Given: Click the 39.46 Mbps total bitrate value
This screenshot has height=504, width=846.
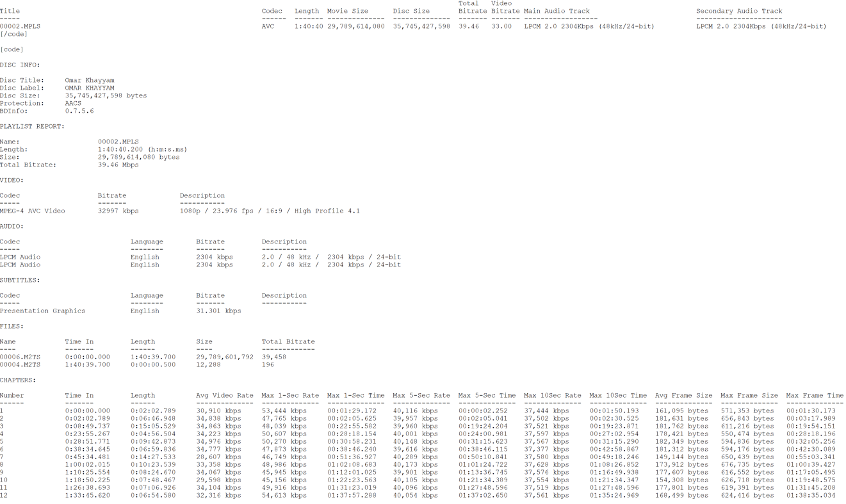Looking at the screenshot, I should tap(118, 165).
